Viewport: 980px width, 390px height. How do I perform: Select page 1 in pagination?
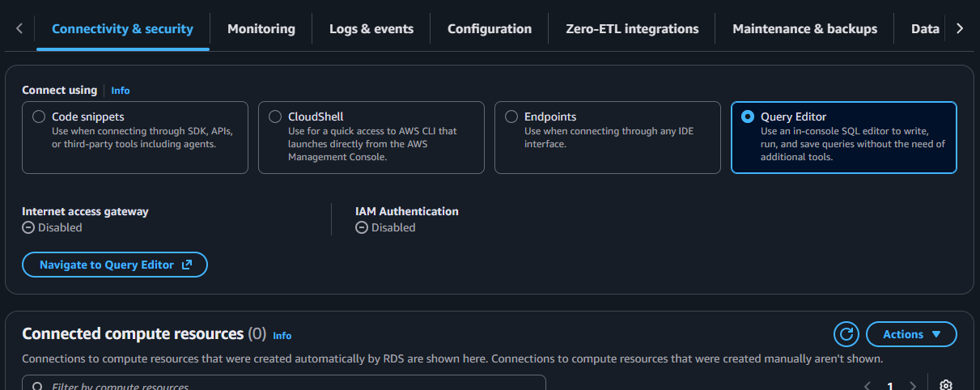[x=890, y=386]
